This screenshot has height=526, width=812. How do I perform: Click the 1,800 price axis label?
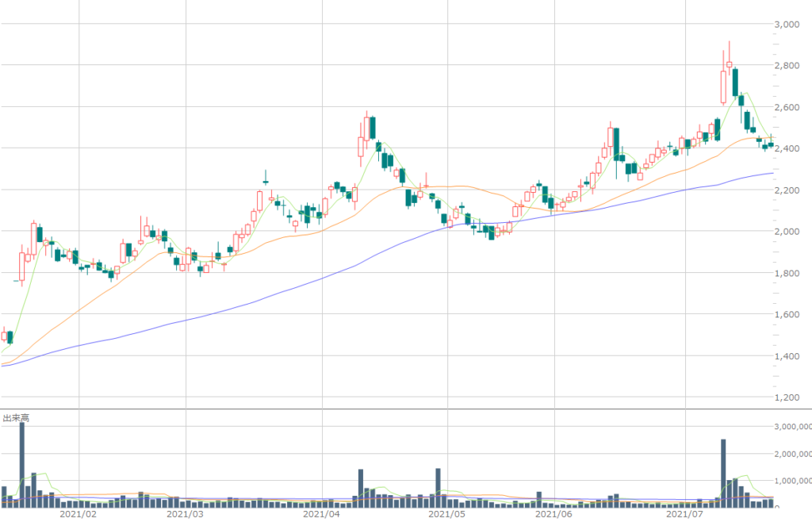click(x=787, y=273)
